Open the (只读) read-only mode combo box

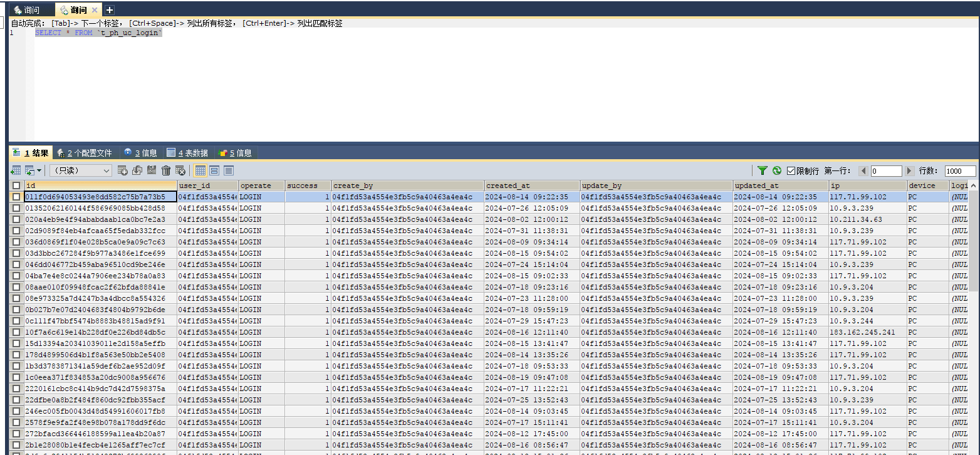81,170
